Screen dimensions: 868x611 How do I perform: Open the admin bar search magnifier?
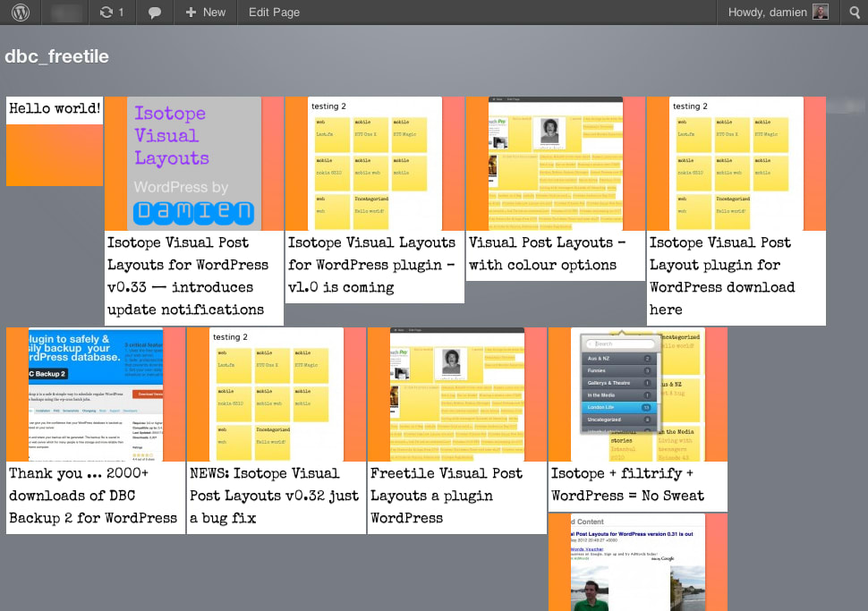[855, 13]
